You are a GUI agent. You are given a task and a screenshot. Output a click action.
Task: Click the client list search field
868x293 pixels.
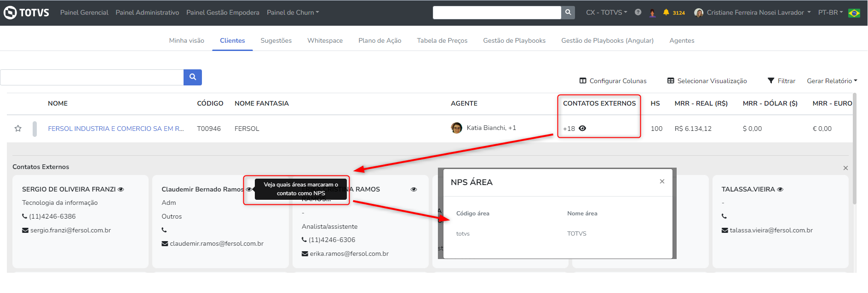(92, 77)
